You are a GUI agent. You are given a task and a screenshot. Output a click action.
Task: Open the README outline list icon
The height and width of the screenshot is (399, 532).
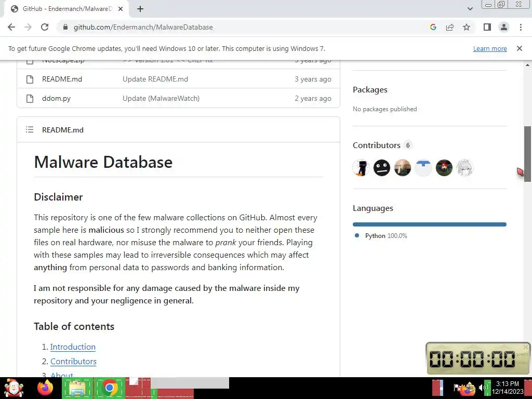[30, 129]
